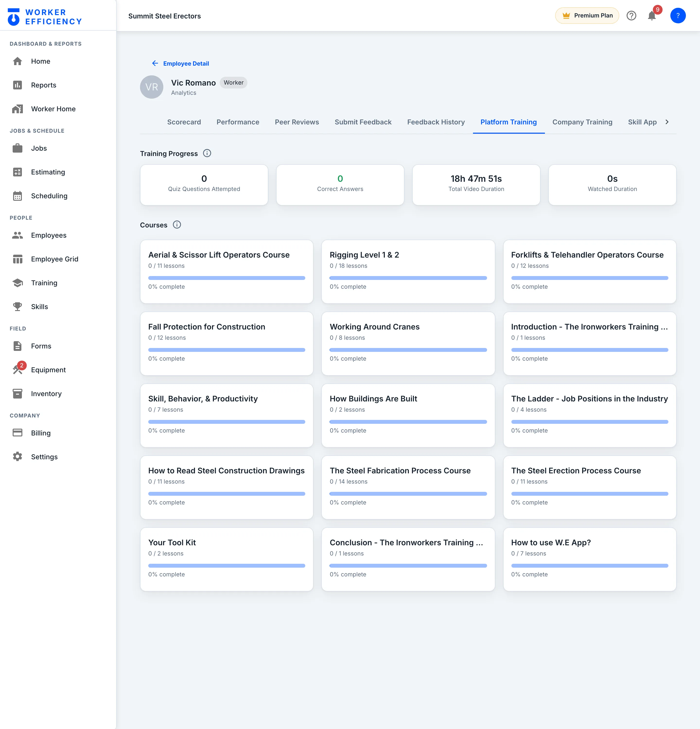The image size is (700, 729).
Task: Open Fall Protection for Construction card
Action: click(227, 344)
